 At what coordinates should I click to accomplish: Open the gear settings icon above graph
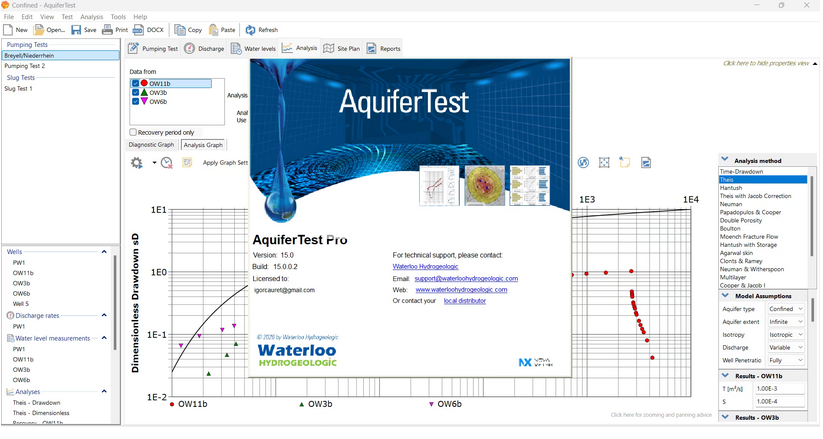click(136, 163)
